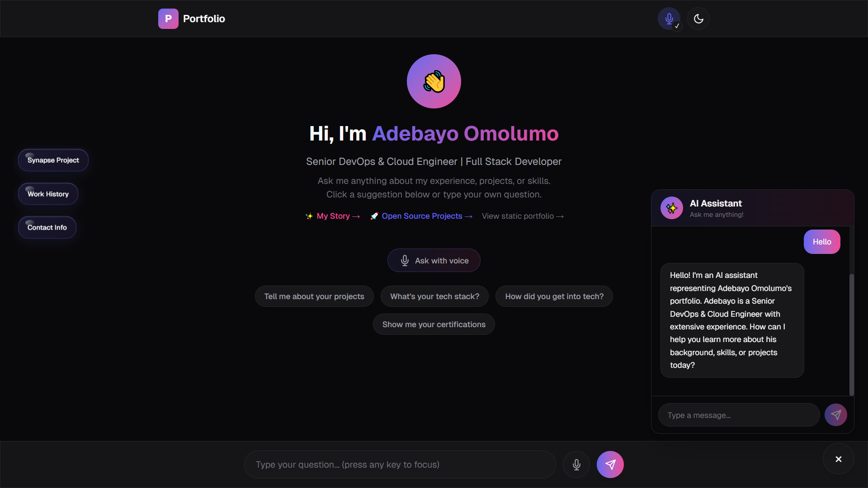Choose Tell me about your projects suggestion
Screen dimensions: 868x488
tap(314, 296)
